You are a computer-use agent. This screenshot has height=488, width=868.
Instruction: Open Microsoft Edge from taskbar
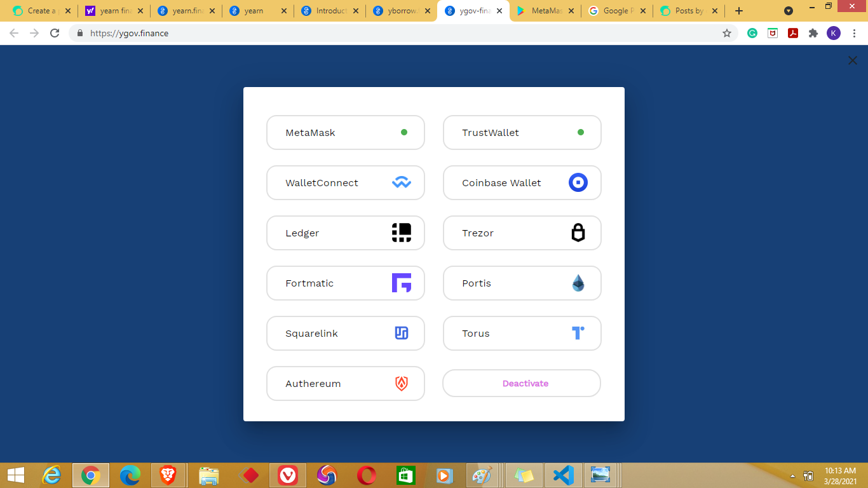pos(130,475)
